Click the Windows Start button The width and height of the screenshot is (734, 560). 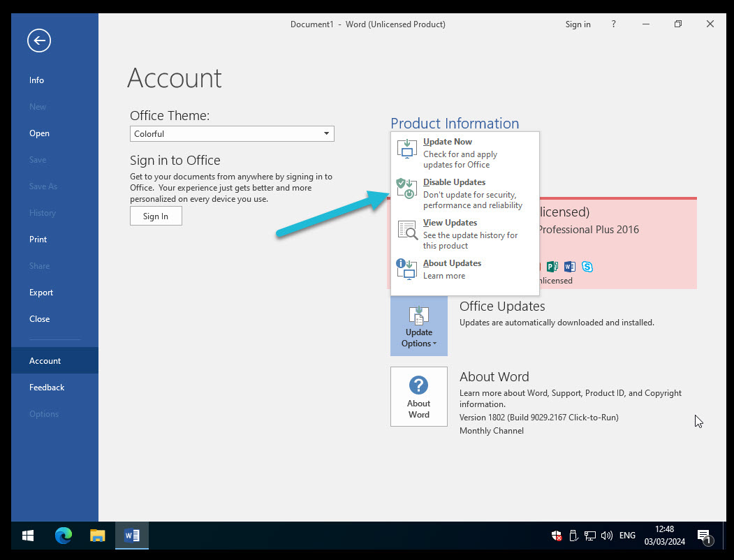pos(28,536)
